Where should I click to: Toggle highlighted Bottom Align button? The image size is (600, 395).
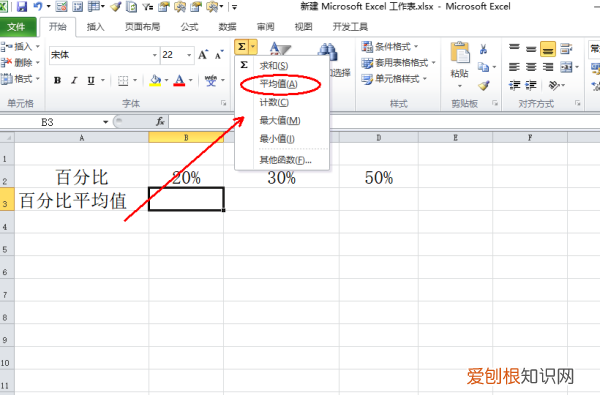point(548,49)
